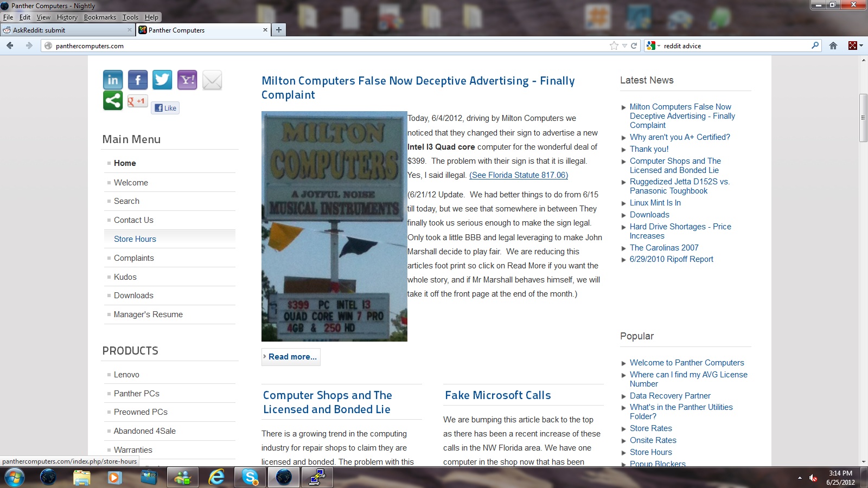The image size is (868, 488).
Task: Open the browser home page icon
Action: pyautogui.click(x=833, y=46)
